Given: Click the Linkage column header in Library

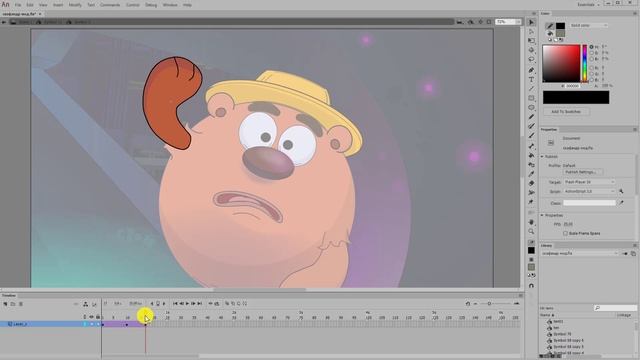Looking at the screenshot, I should 624,315.
